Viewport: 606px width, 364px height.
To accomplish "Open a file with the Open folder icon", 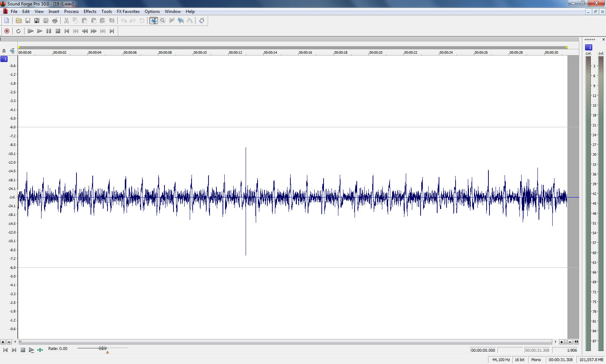I will 18,21.
